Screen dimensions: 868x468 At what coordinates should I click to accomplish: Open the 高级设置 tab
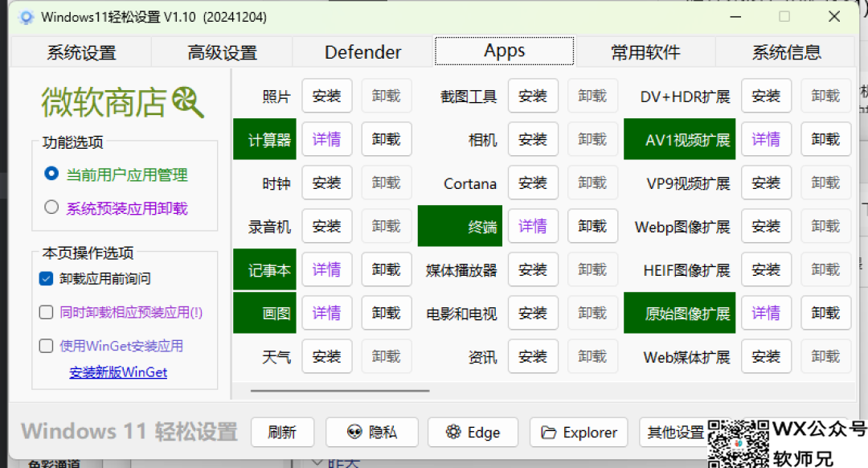click(x=222, y=52)
